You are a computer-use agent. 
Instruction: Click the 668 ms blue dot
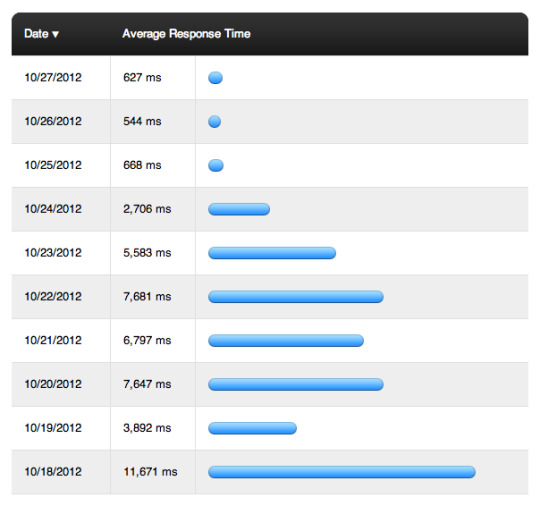pyautogui.click(x=216, y=165)
